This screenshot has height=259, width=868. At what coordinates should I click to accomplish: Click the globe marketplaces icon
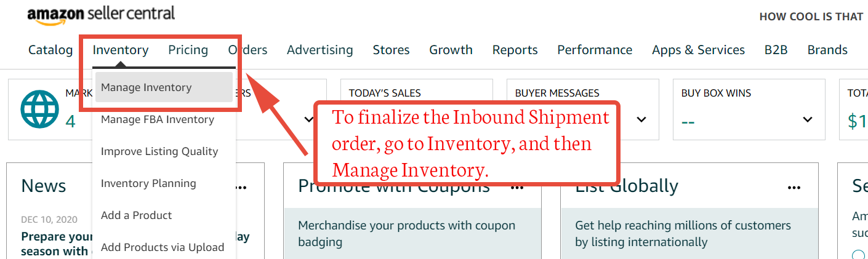pyautogui.click(x=39, y=109)
